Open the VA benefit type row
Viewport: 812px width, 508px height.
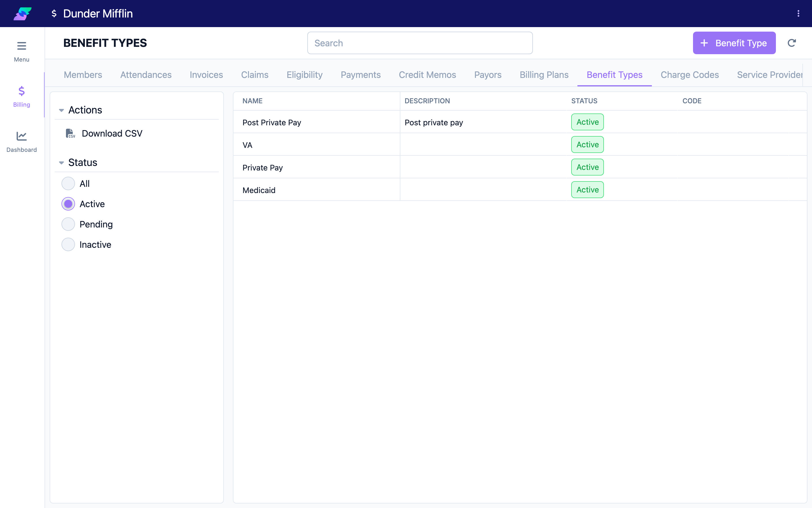(520, 144)
